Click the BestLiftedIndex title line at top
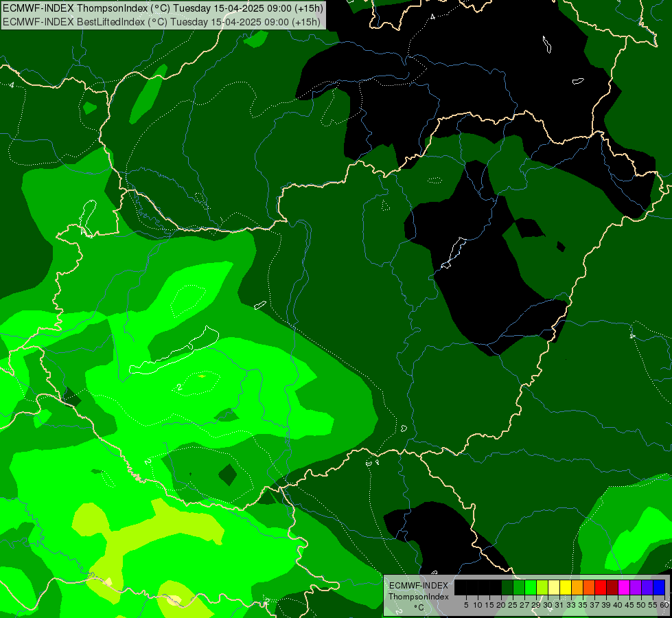 [161, 22]
